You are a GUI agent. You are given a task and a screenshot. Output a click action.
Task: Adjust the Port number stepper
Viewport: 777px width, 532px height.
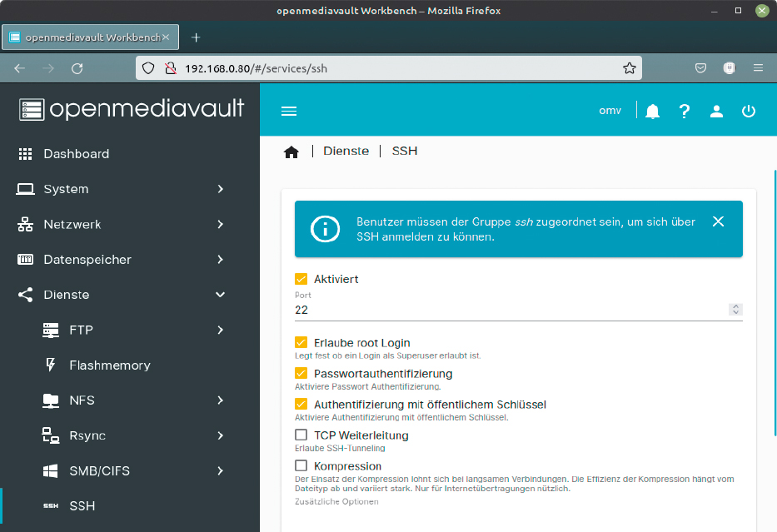[736, 310]
